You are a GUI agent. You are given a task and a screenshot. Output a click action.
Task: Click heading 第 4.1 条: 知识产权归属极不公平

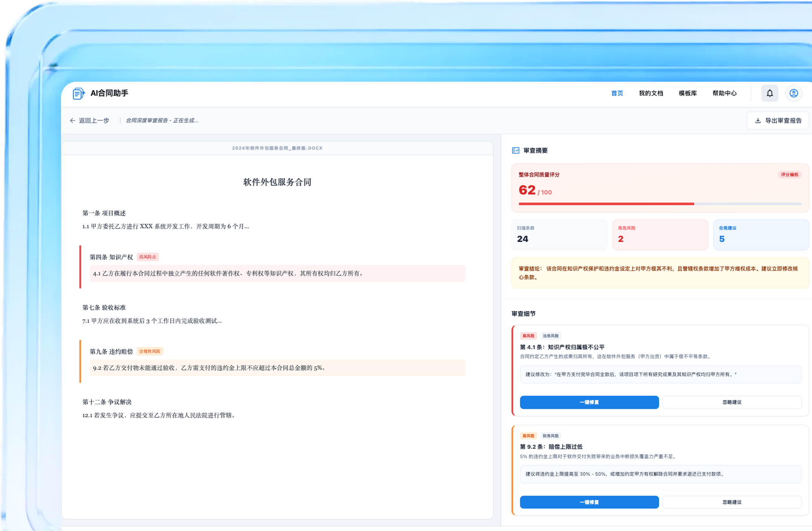pyautogui.click(x=562, y=347)
